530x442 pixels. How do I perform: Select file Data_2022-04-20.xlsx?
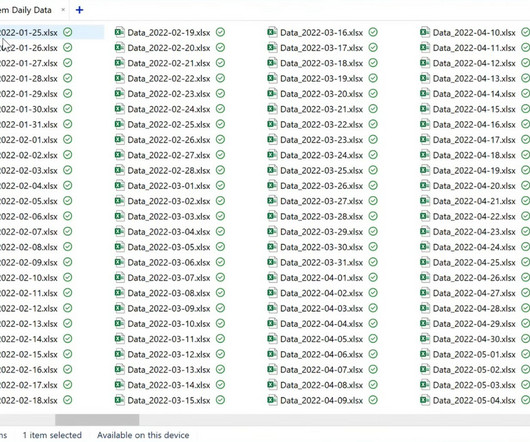click(x=474, y=186)
